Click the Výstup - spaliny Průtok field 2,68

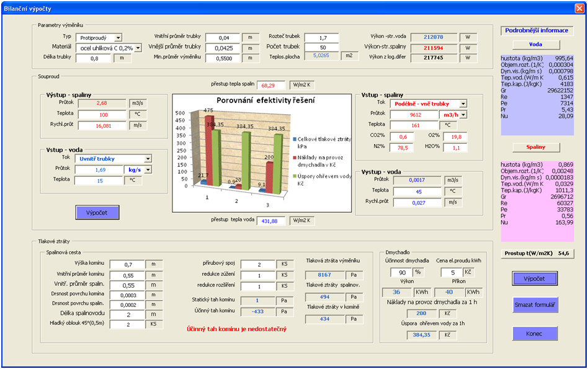tap(102, 104)
